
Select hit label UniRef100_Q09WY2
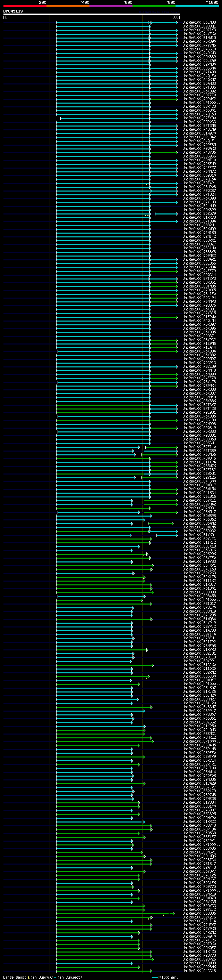(x=199, y=99)
